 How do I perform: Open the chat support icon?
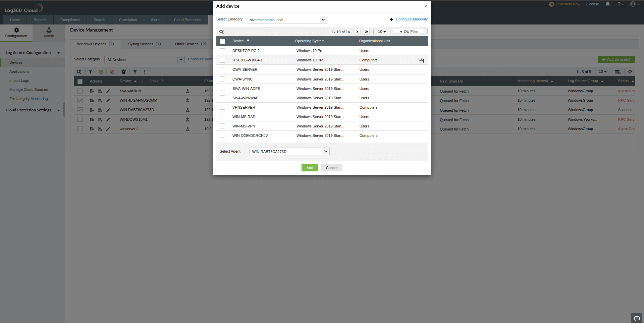pyautogui.click(x=637, y=318)
